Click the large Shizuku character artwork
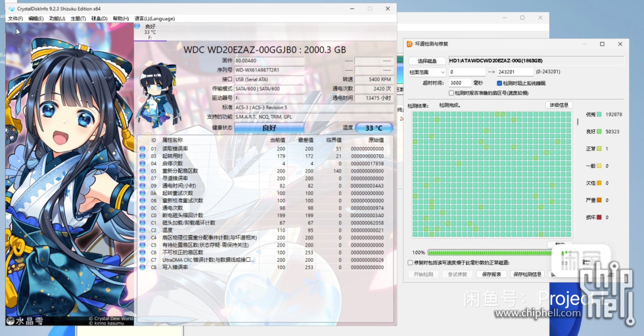The height and width of the screenshot is (336, 644). tap(70, 175)
